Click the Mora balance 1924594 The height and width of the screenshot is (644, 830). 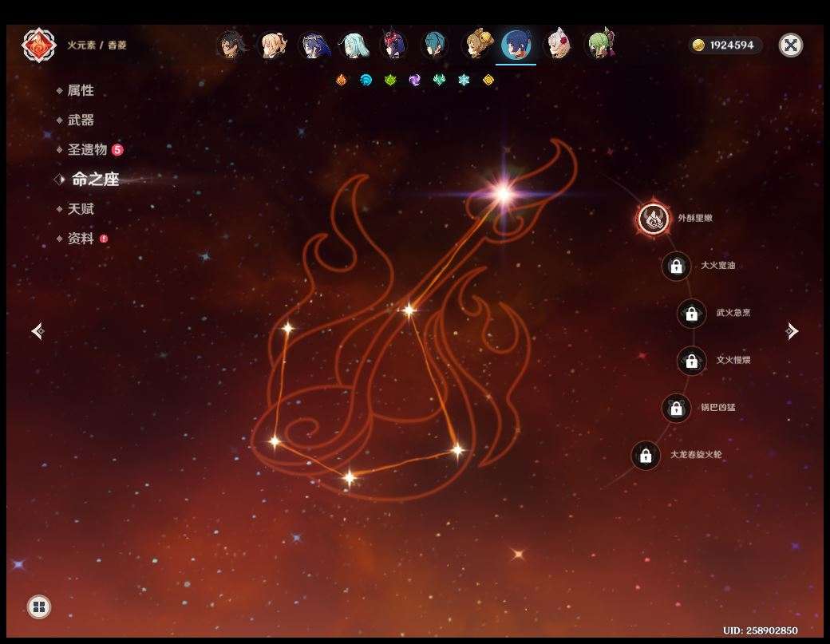coord(725,45)
